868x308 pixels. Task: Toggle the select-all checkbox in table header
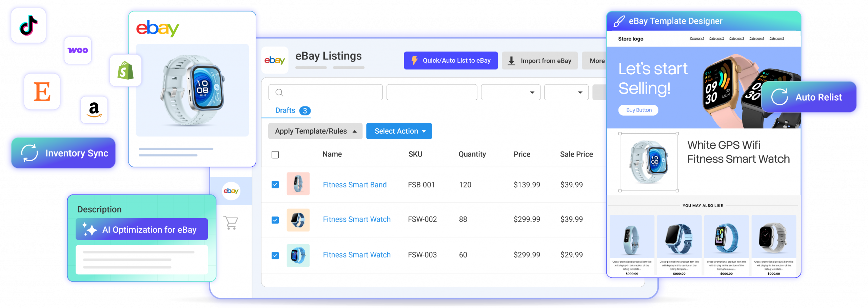[275, 155]
